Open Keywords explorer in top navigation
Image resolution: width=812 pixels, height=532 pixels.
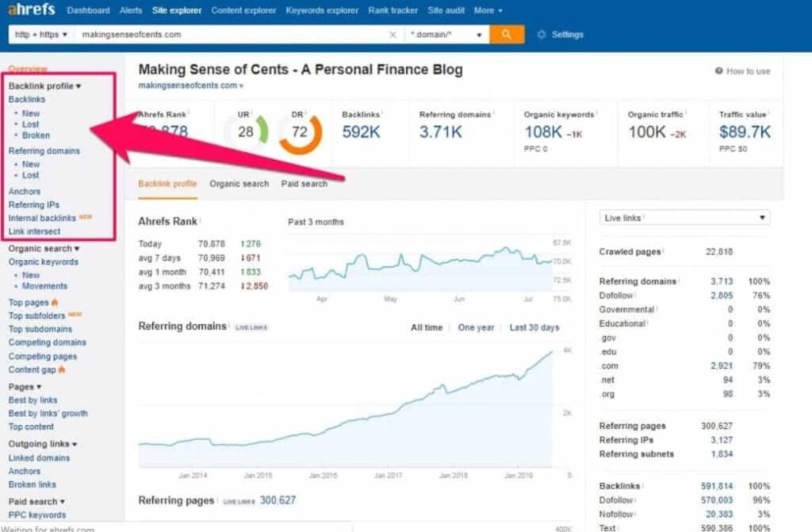[322, 10]
